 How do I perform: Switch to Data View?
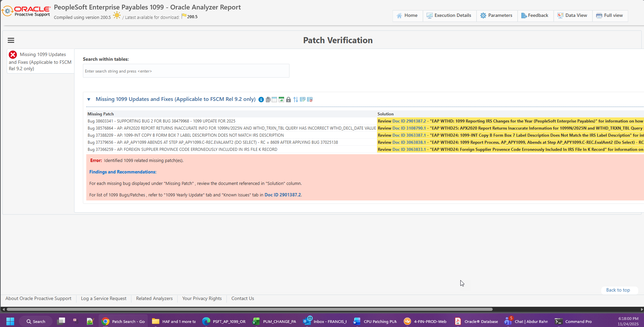[572, 16]
